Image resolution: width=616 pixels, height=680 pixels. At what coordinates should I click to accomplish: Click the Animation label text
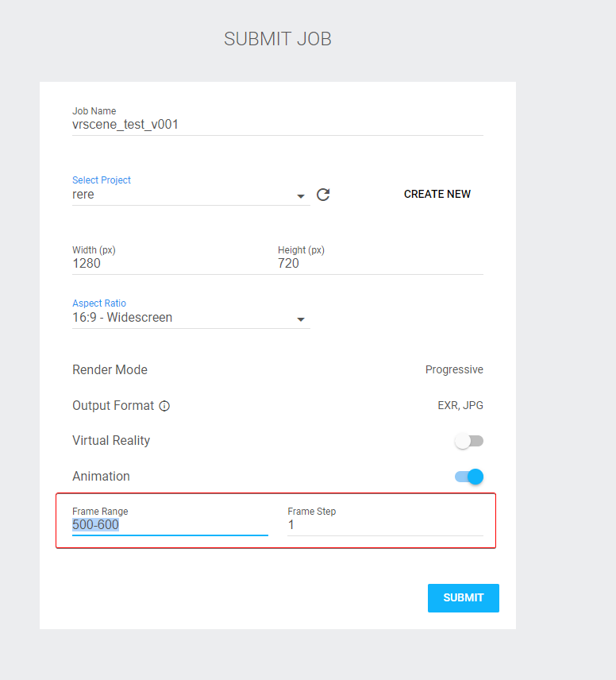click(101, 476)
